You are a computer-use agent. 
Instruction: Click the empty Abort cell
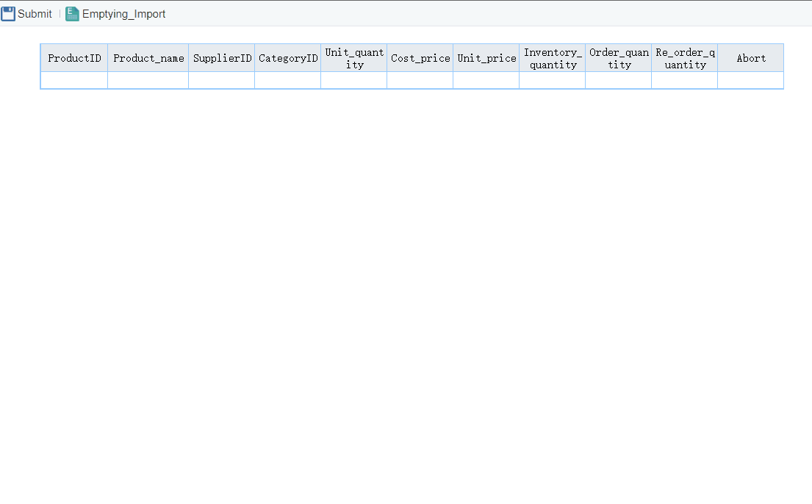[750, 81]
